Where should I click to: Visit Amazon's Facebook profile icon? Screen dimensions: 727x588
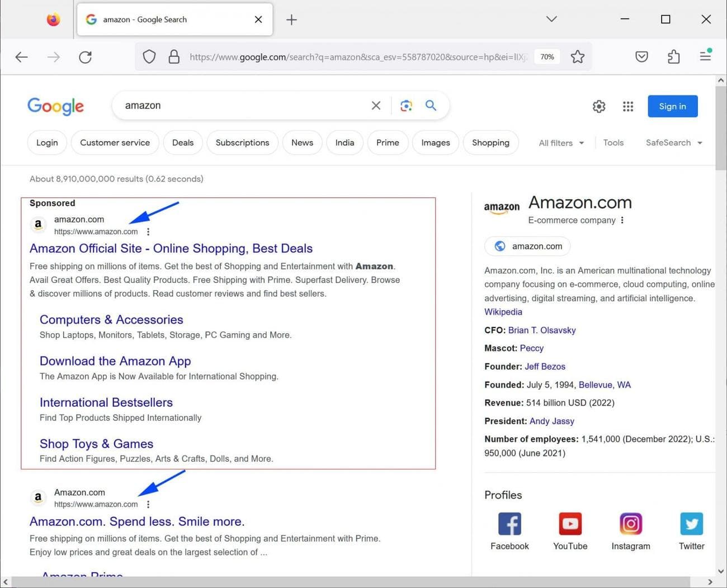point(509,524)
